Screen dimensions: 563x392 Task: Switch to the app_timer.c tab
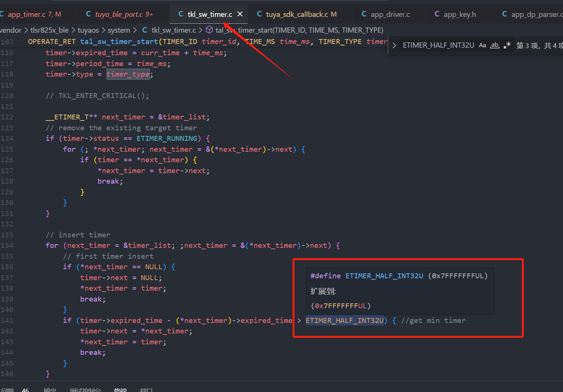click(x=34, y=14)
